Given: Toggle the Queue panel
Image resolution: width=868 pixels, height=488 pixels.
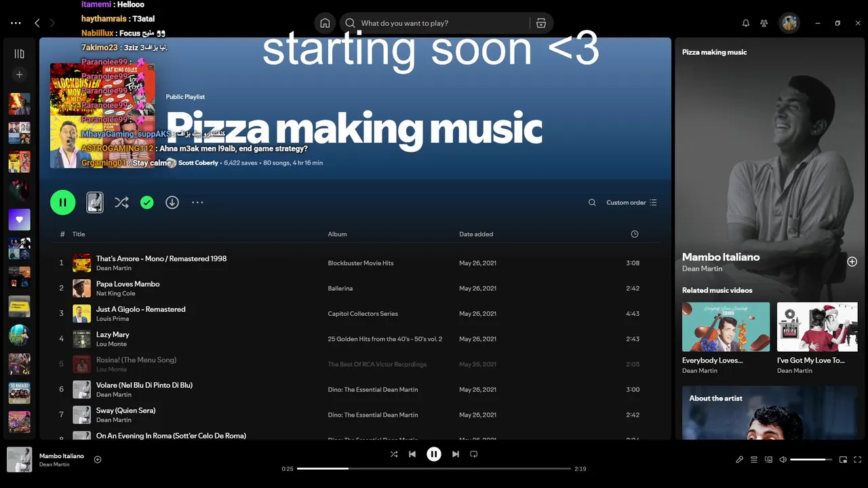Looking at the screenshot, I should (754, 460).
